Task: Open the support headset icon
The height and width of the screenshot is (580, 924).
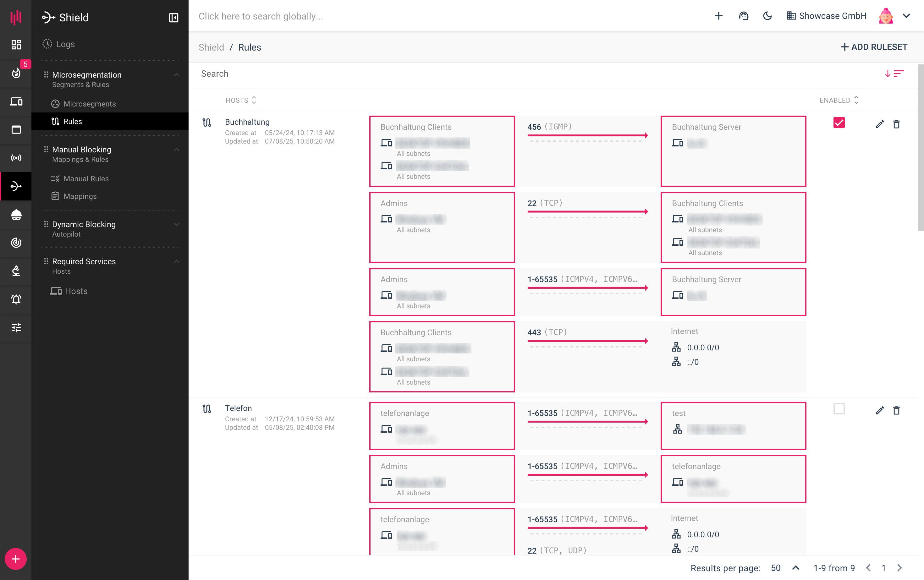Action: click(743, 16)
